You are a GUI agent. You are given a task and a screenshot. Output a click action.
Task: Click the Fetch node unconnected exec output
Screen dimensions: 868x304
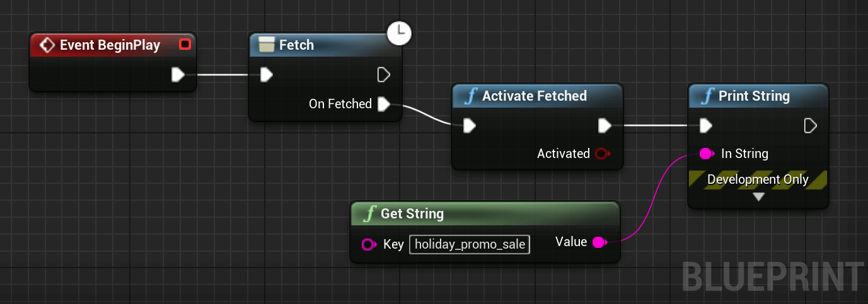point(384,75)
